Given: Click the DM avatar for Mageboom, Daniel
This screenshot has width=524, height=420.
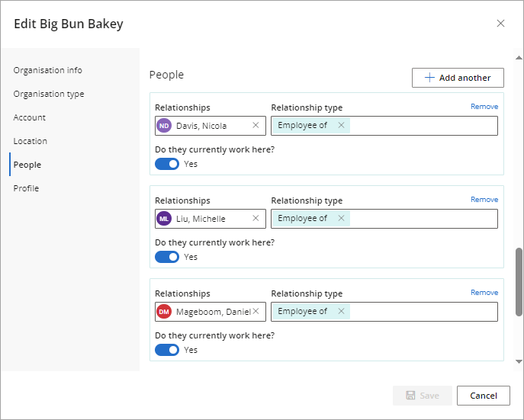Looking at the screenshot, I should (x=164, y=312).
